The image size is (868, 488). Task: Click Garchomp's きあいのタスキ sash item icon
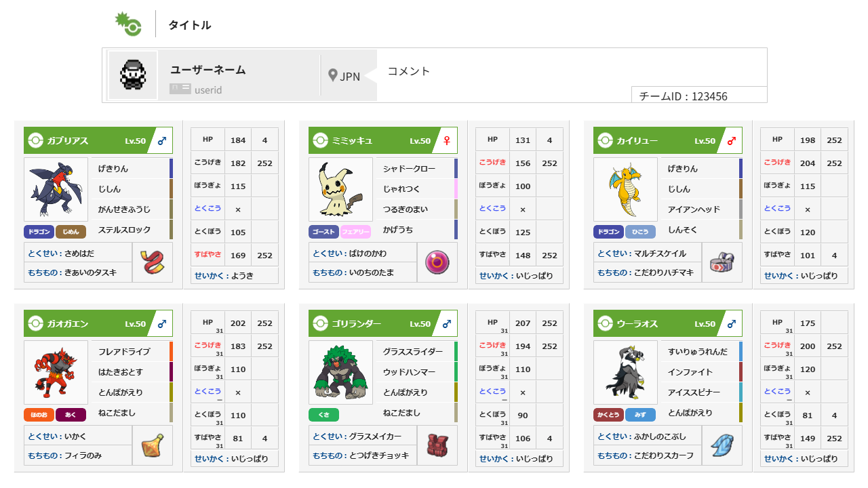point(152,262)
